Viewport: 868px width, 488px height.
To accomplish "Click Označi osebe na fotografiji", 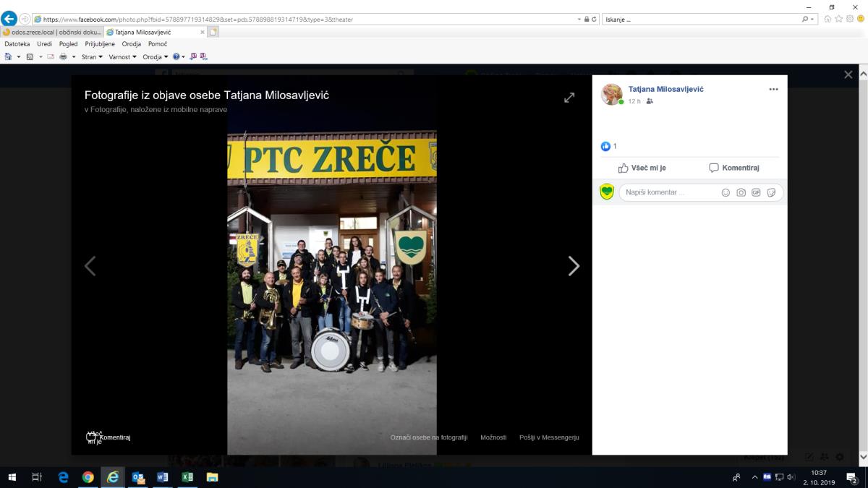I will [x=429, y=437].
